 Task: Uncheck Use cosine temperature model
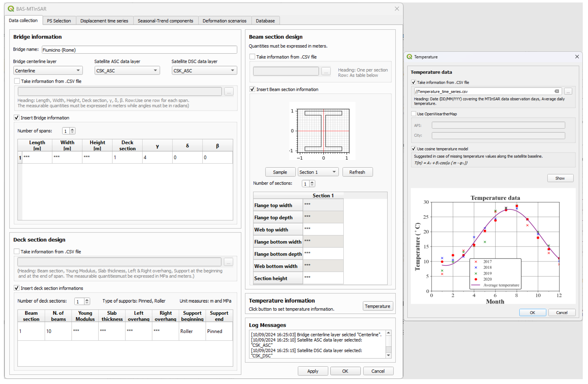coord(414,149)
